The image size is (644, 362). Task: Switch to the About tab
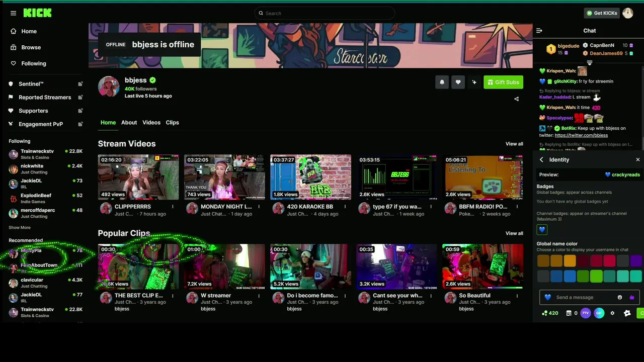pyautogui.click(x=129, y=123)
